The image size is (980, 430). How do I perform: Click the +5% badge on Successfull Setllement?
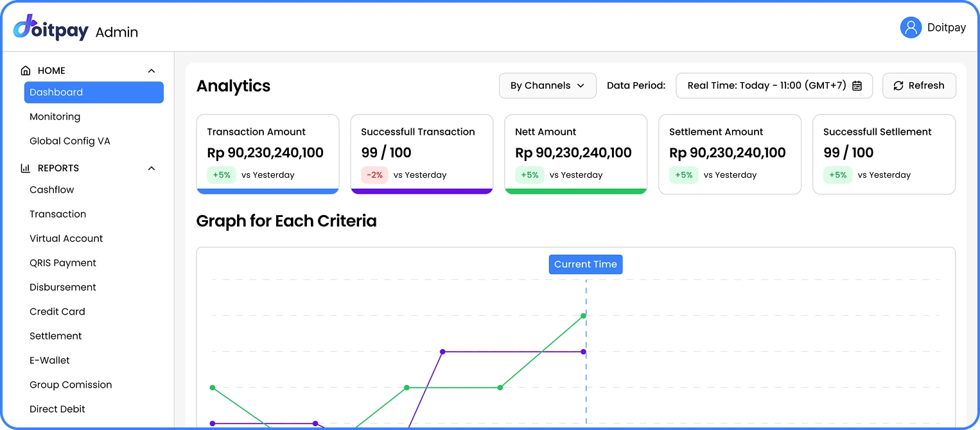point(838,175)
